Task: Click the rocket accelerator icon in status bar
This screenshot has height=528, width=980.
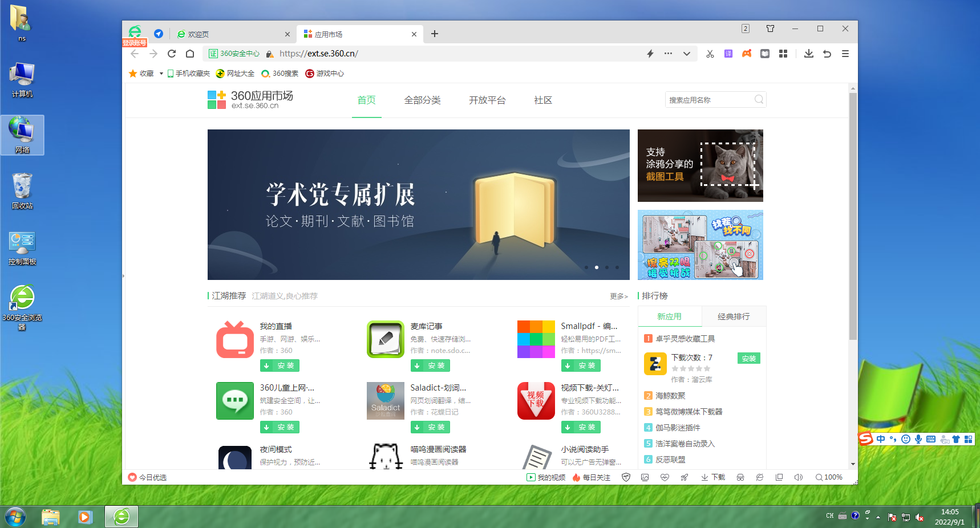Action: 684,477
